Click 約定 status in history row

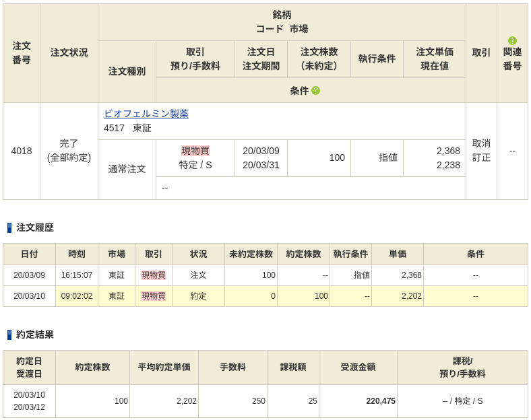pos(198,296)
